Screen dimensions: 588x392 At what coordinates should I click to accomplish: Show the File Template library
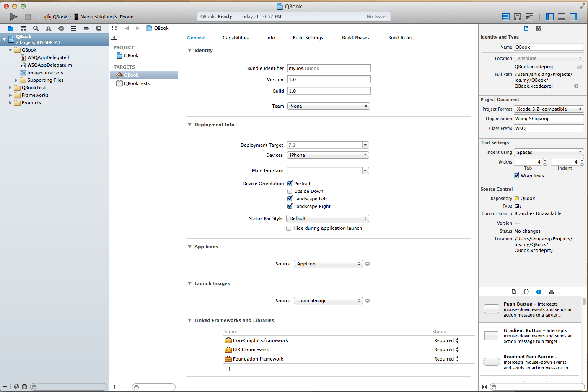pyautogui.click(x=514, y=292)
